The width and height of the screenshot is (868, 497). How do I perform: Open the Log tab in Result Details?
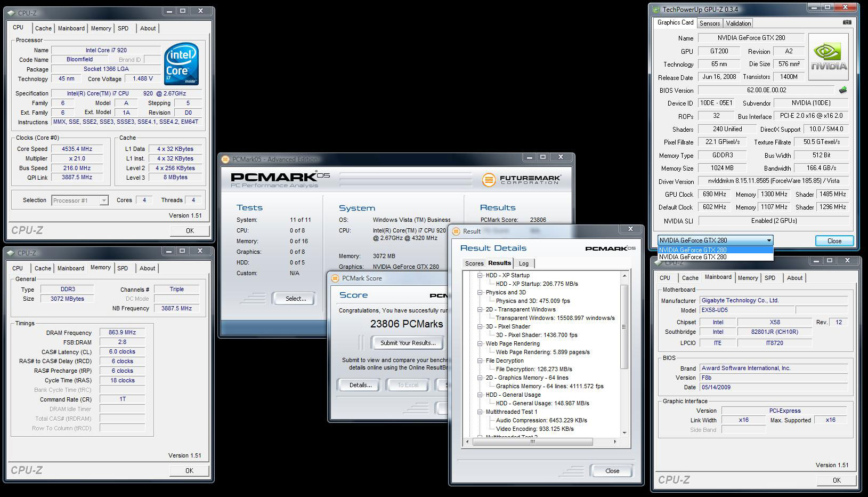click(x=524, y=263)
